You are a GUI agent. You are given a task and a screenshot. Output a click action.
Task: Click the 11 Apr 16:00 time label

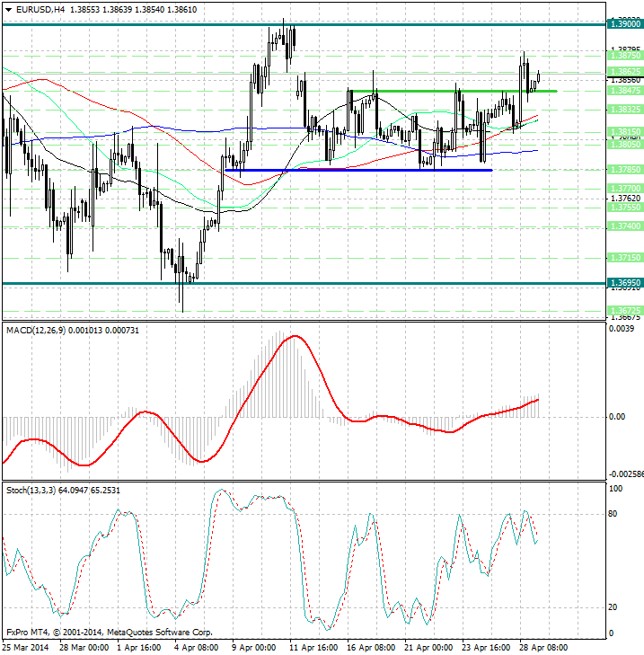point(313,648)
